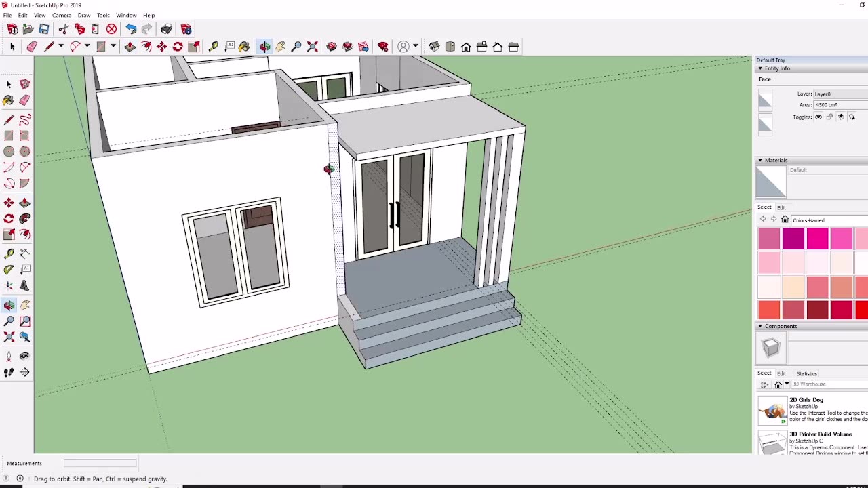This screenshot has width=868, height=488.
Task: Open the Draw menu
Action: [x=84, y=15]
